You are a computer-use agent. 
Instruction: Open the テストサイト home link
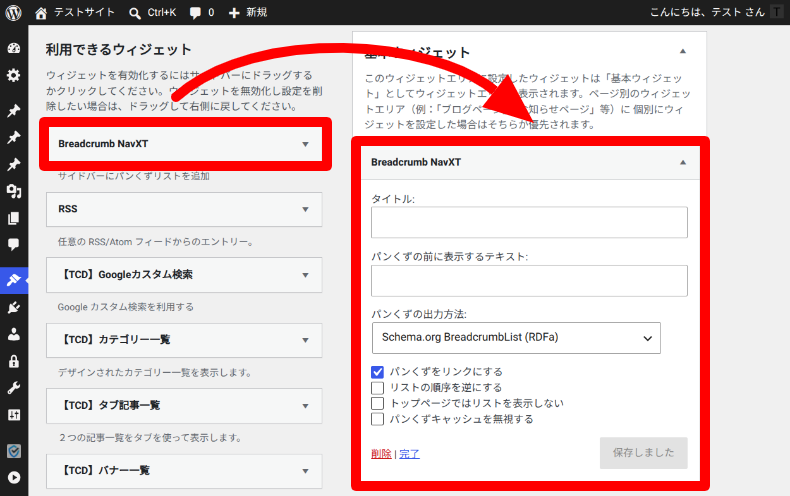pyautogui.click(x=75, y=13)
